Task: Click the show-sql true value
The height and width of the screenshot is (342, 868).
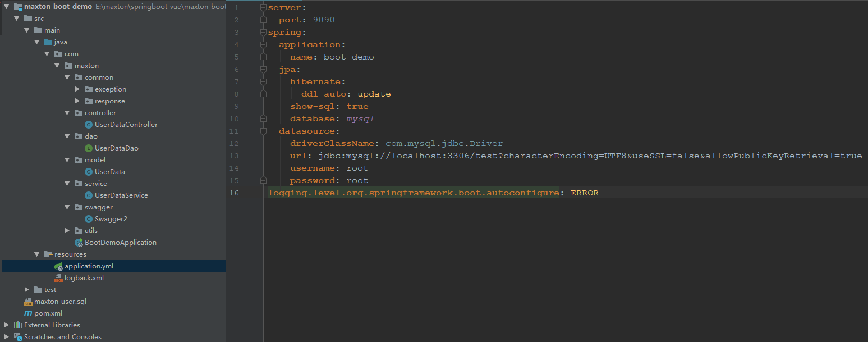Action: point(357,106)
